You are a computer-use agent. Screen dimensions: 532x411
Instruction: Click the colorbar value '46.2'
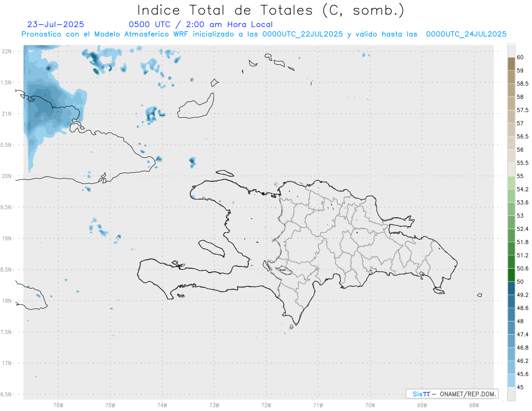(523, 361)
